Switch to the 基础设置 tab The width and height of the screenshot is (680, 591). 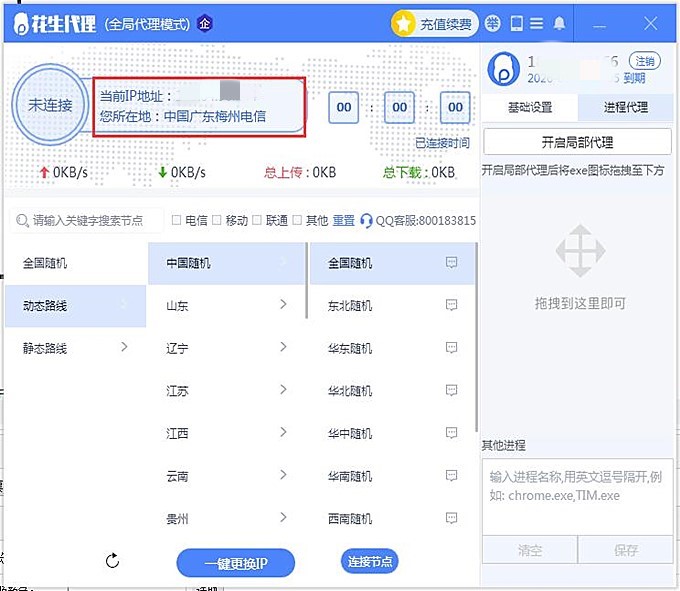pos(530,107)
